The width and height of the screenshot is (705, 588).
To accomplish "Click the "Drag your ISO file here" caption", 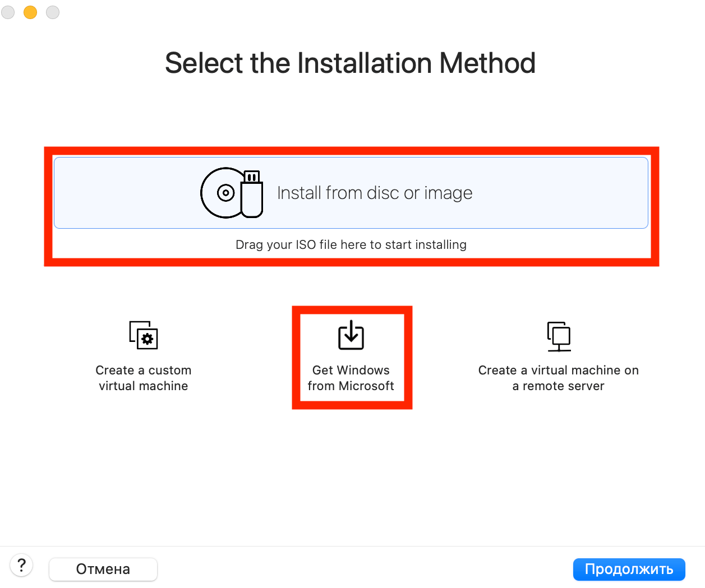I will [351, 244].
